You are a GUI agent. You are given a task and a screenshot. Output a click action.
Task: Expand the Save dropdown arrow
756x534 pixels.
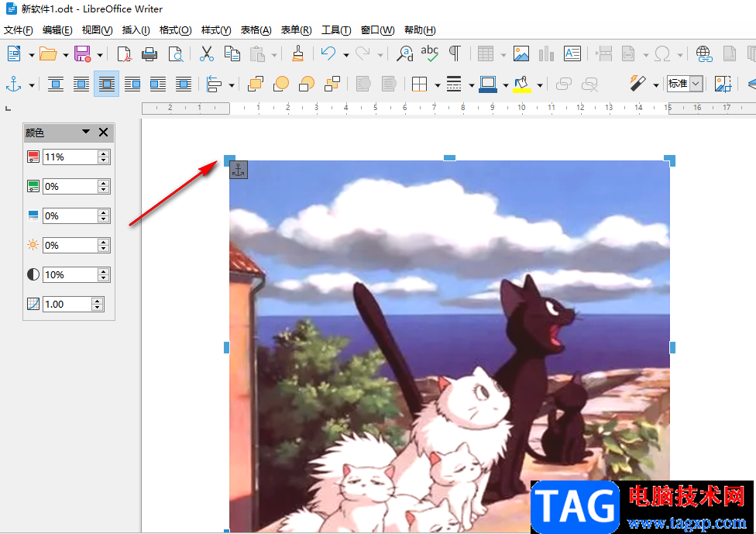point(100,55)
